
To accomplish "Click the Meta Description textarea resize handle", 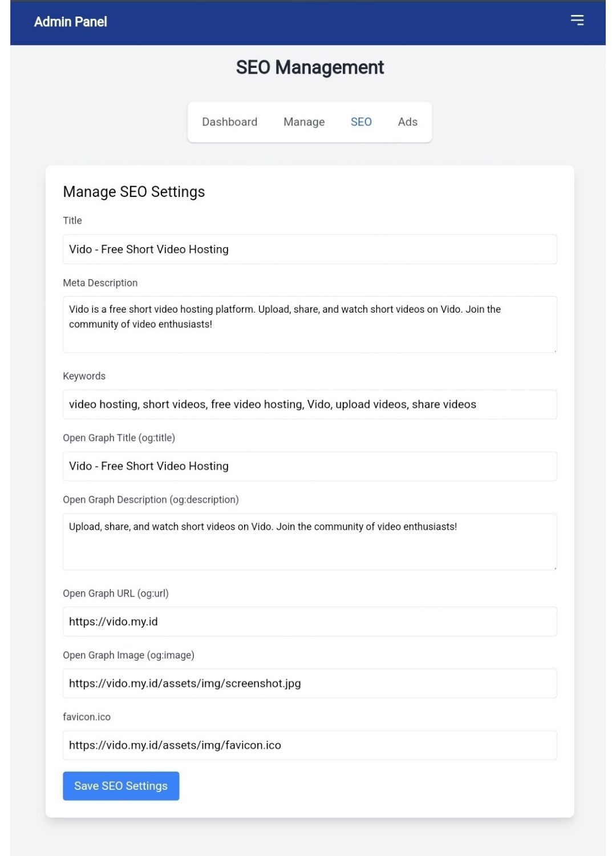I will click(554, 350).
